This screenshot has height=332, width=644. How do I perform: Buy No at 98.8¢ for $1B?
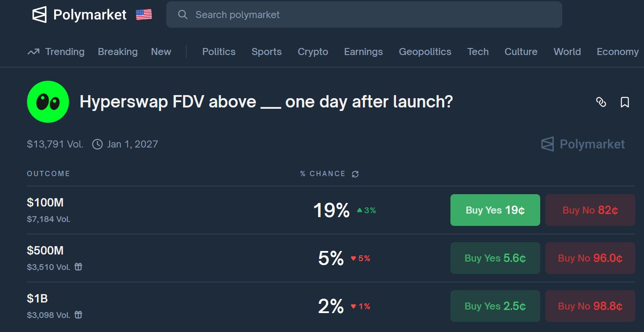tap(590, 306)
